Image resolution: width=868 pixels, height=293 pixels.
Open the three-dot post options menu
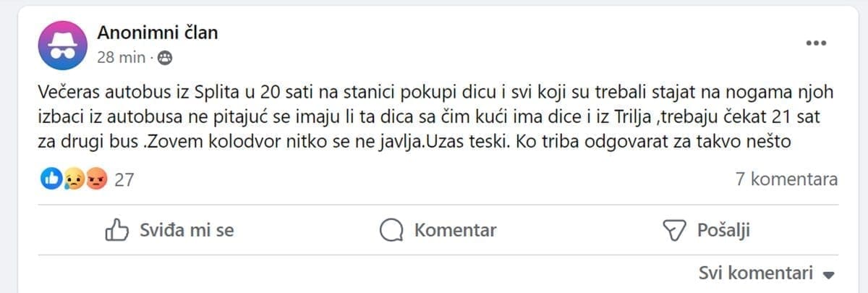816,43
